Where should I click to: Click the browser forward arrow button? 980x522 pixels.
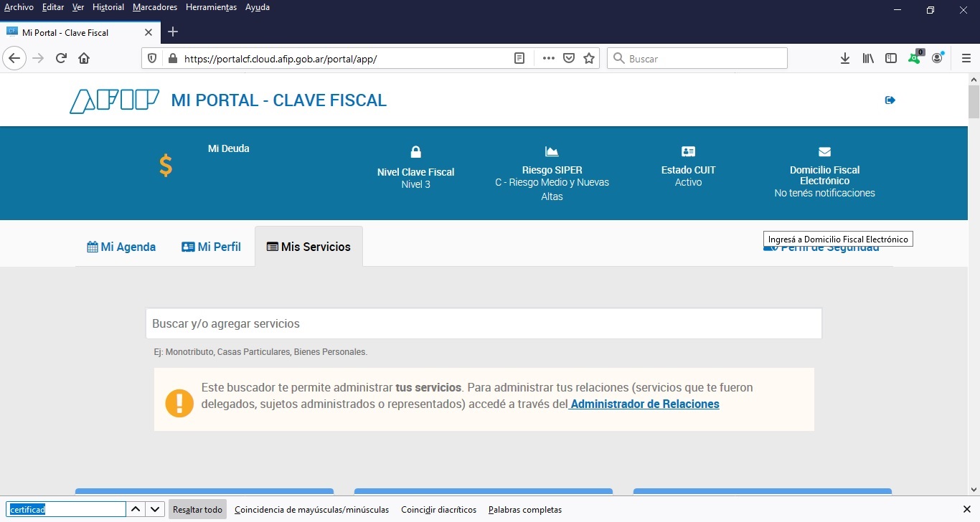[x=38, y=59]
